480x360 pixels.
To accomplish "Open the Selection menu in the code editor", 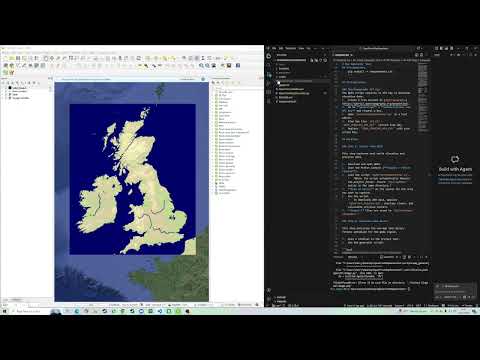I will pyautogui.click(x=290, y=48).
